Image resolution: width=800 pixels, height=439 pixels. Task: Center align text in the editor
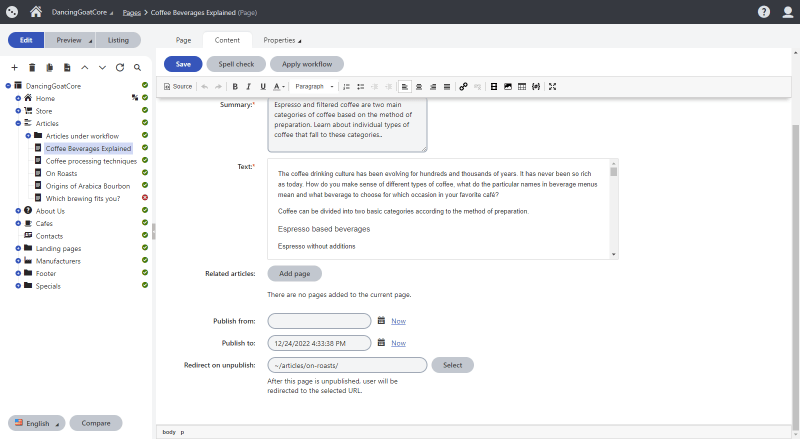click(x=419, y=87)
